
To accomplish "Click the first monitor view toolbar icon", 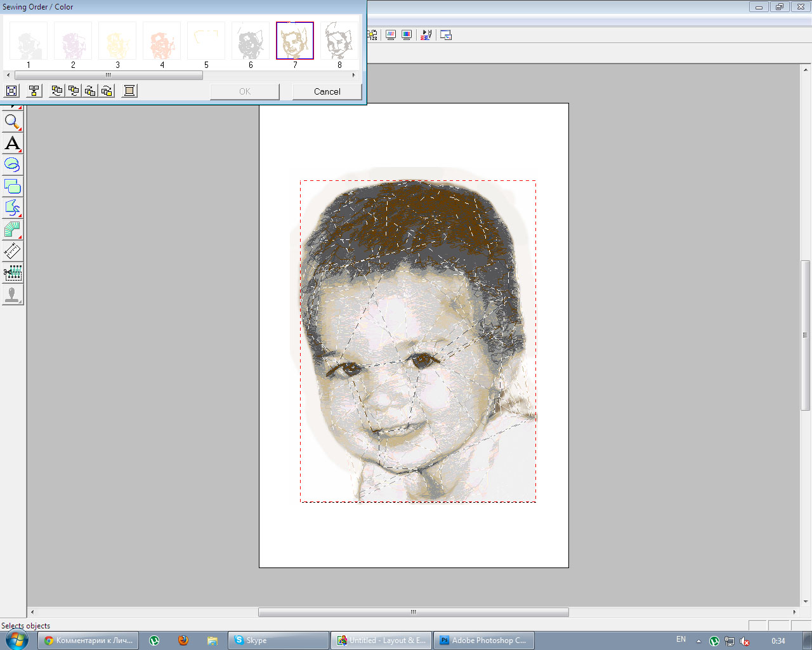I will point(391,35).
